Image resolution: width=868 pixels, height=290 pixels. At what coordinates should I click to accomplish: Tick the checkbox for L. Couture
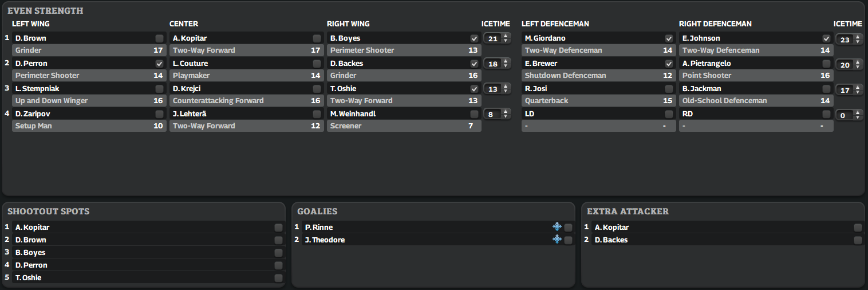tap(317, 64)
